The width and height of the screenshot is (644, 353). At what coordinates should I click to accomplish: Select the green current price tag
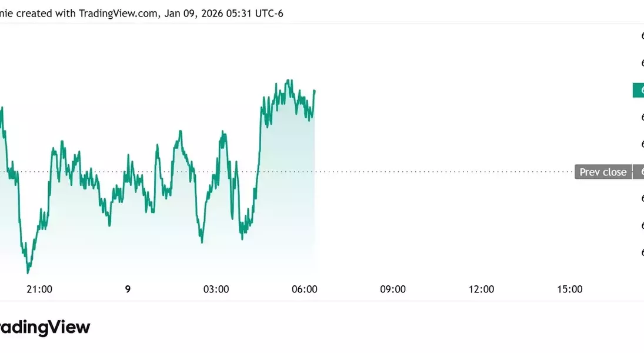pyautogui.click(x=639, y=90)
